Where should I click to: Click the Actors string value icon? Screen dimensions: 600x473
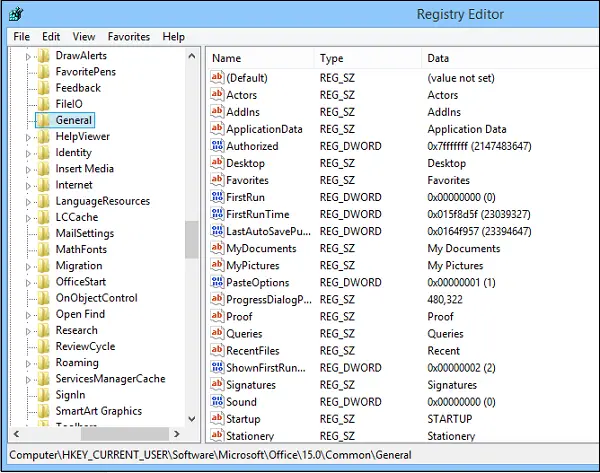[217, 95]
